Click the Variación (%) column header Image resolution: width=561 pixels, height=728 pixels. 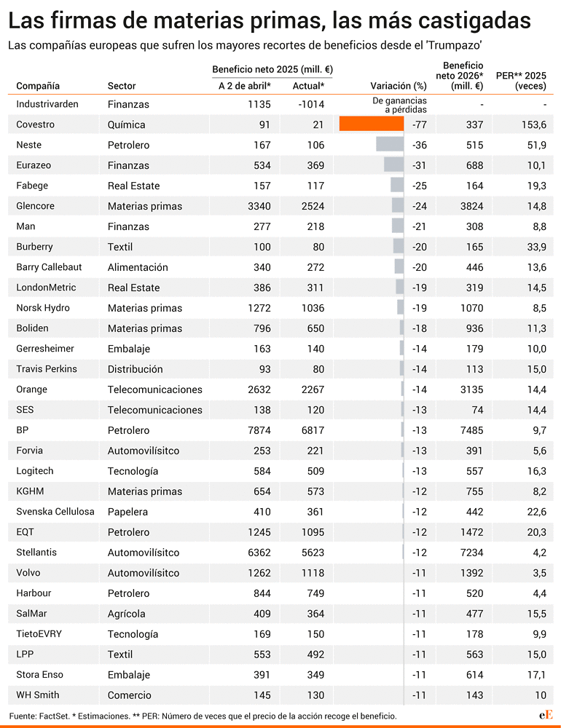coord(399,86)
